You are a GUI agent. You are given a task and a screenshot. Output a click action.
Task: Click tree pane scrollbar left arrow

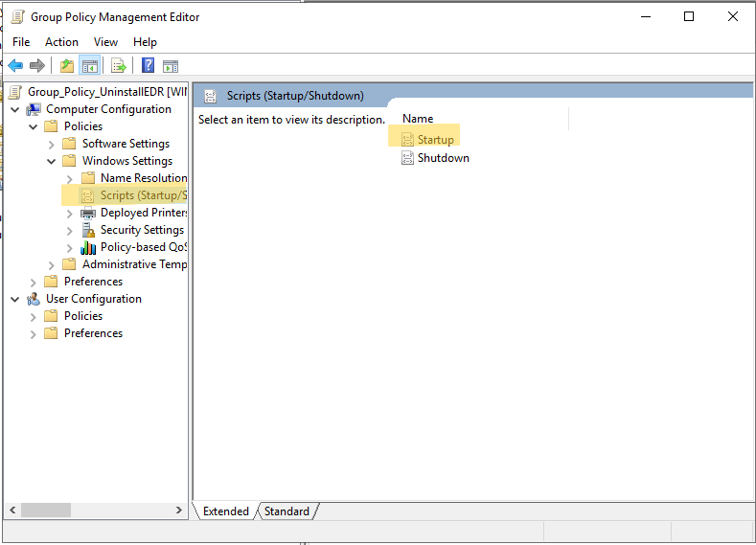click(x=12, y=511)
